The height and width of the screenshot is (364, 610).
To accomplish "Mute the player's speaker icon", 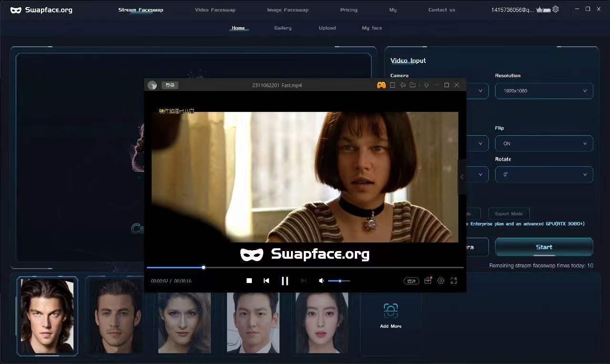I will click(321, 281).
